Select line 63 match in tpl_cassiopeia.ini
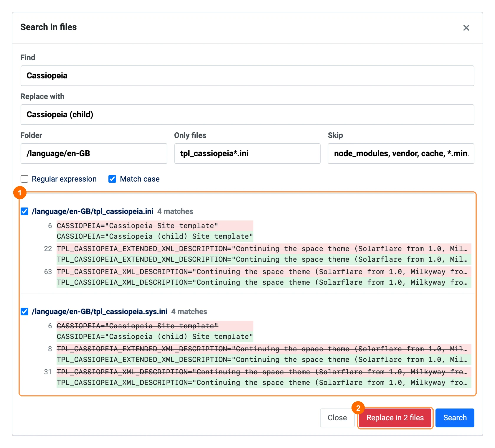The height and width of the screenshot is (448, 495). click(264, 277)
